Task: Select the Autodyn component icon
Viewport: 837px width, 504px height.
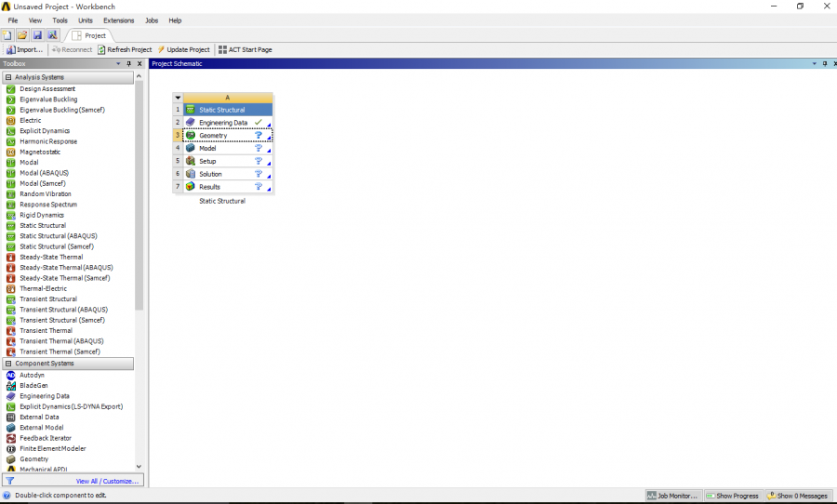Action: click(10, 376)
